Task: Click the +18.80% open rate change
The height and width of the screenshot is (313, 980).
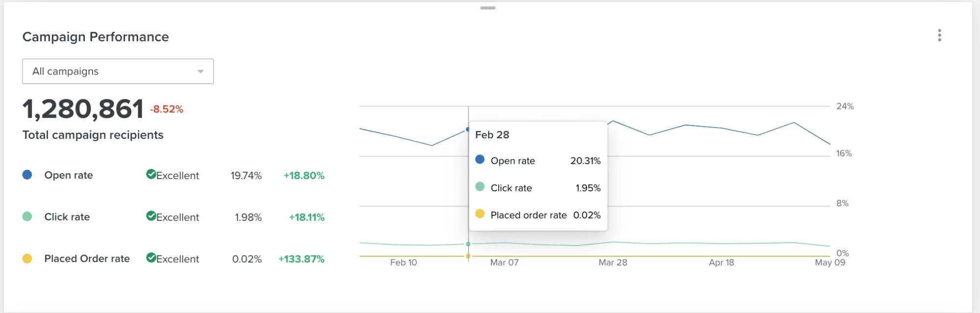Action: click(x=304, y=176)
